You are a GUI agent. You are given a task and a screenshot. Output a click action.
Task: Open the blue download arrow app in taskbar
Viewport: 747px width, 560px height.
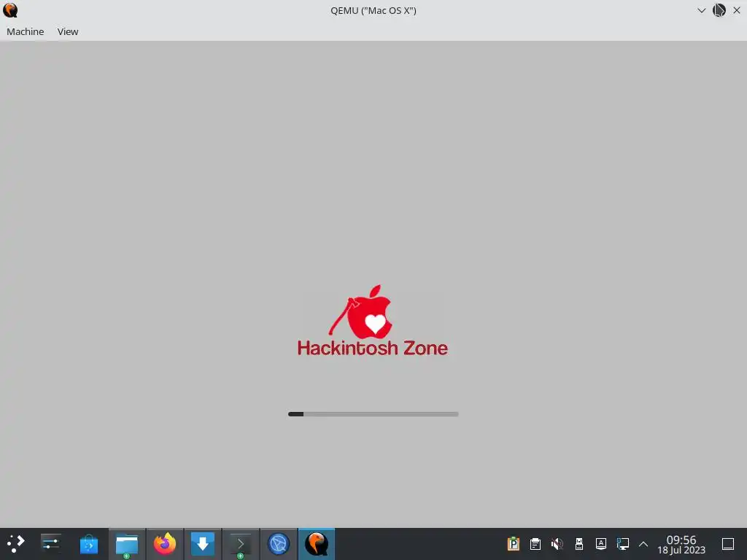coord(203,544)
